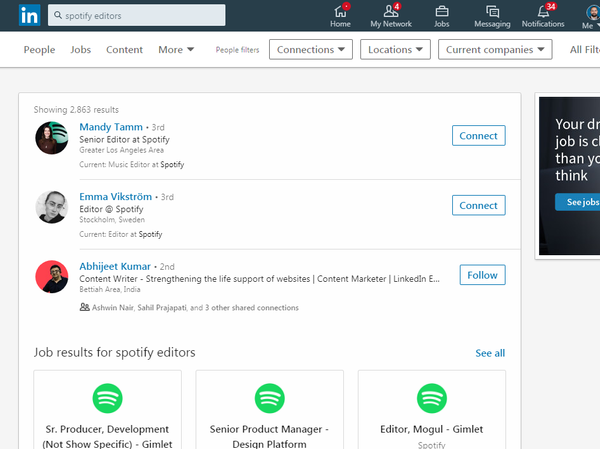Viewport: 600px width, 449px height.
Task: Expand the Connections filter dropdown
Action: [310, 50]
